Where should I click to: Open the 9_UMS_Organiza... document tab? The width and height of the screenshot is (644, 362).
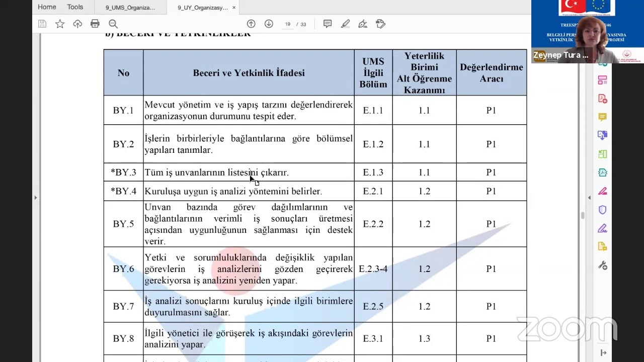click(130, 8)
